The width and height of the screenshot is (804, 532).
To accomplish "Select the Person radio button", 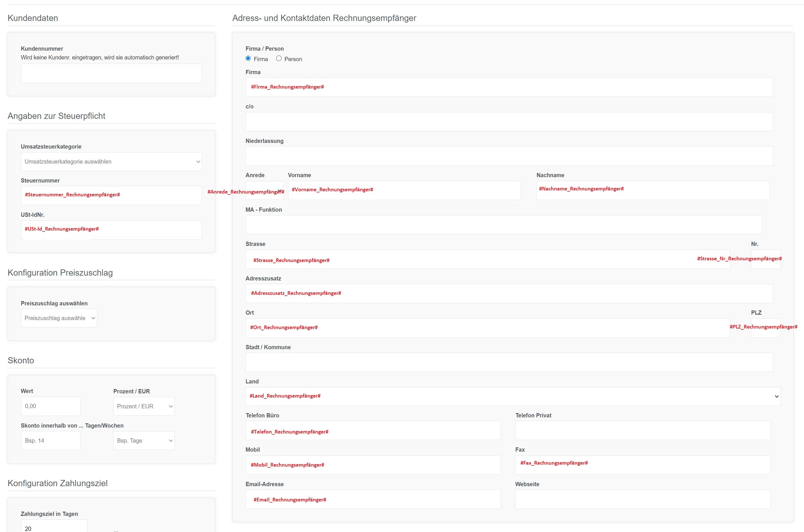I will 279,59.
